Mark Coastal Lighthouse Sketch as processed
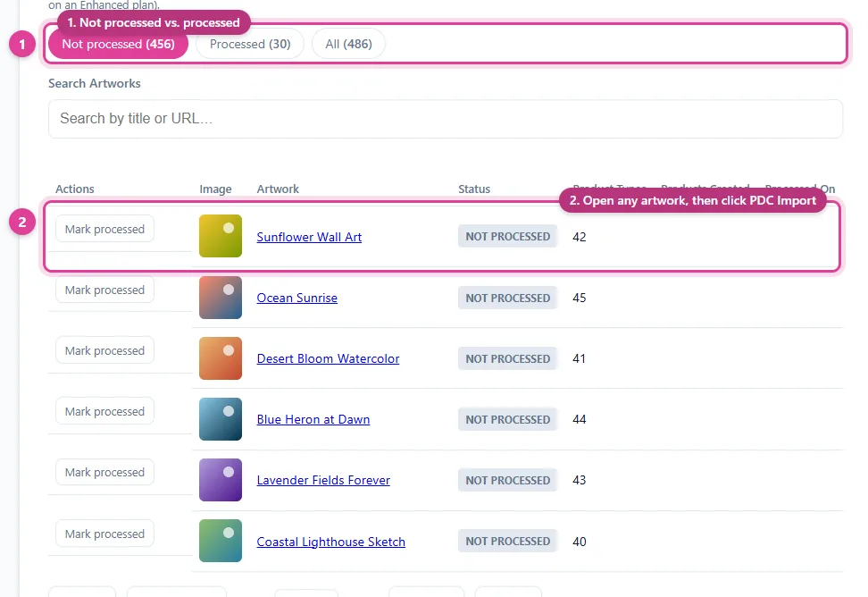 click(x=104, y=534)
